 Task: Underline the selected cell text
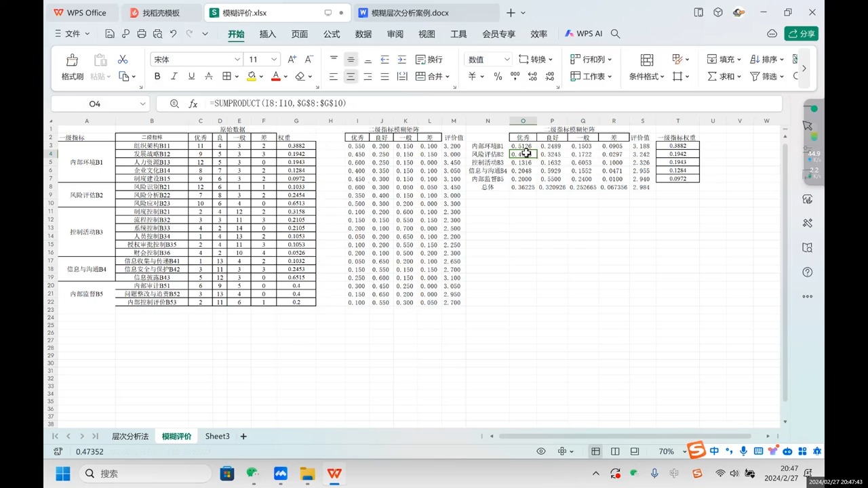click(x=191, y=77)
